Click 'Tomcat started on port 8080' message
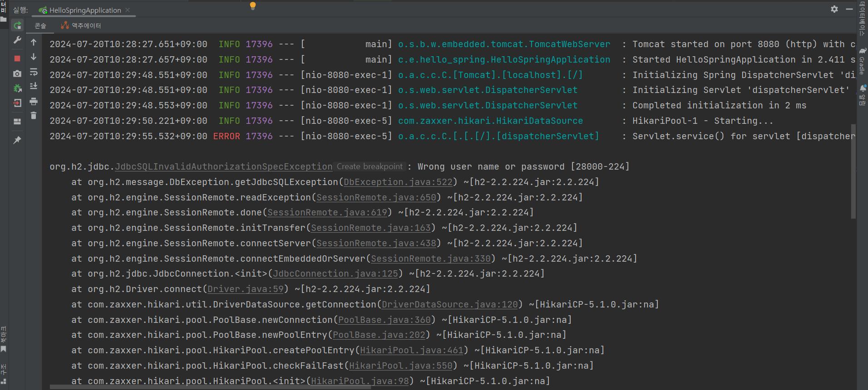The width and height of the screenshot is (868, 390). 706,44
